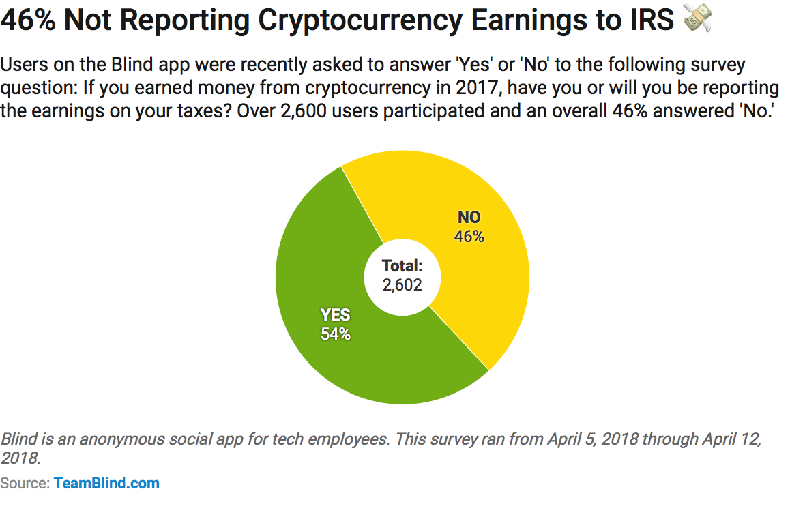Screen dimensions: 805x532
Task: Click the flying money emoji icon
Action: click(x=698, y=18)
